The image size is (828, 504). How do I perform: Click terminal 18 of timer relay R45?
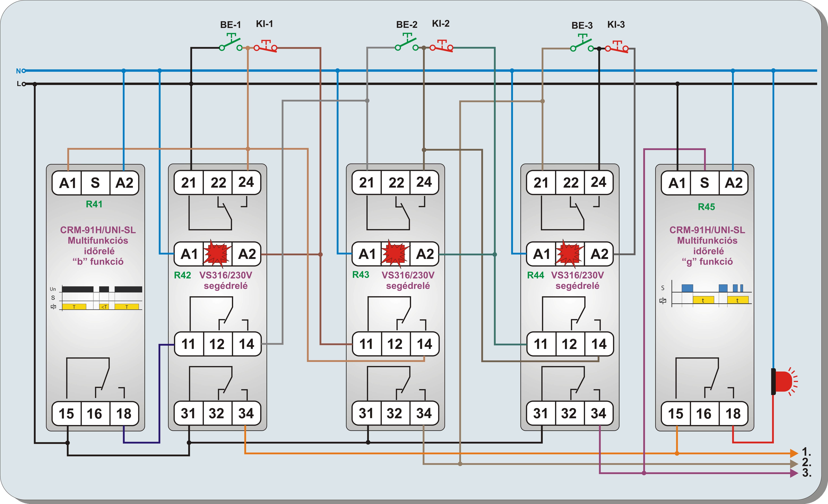[733, 414]
